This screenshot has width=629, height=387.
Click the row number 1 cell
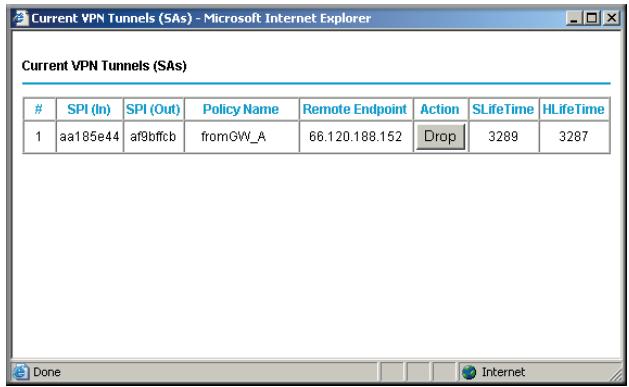[x=39, y=137]
